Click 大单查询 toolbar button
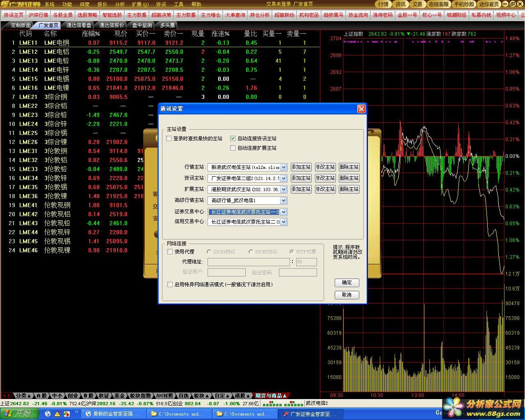 tap(235, 15)
